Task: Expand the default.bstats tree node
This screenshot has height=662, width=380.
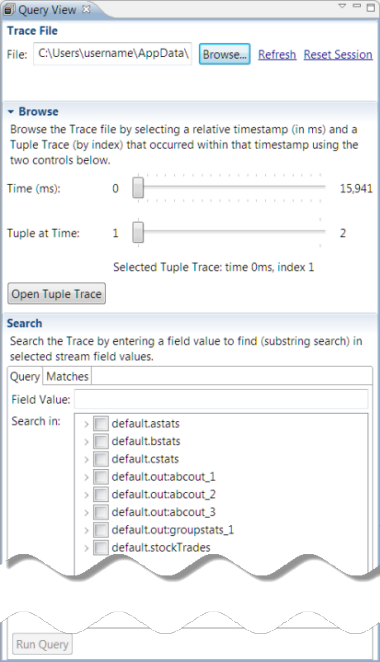Action: (x=86, y=442)
